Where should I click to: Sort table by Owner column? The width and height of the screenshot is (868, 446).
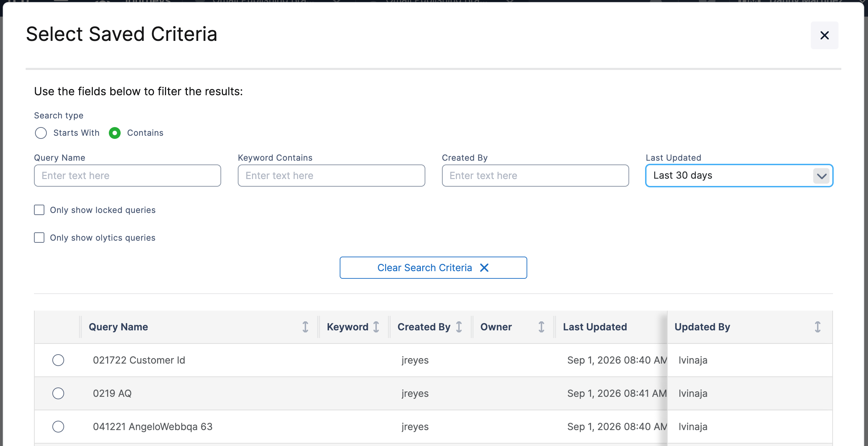[x=541, y=327]
